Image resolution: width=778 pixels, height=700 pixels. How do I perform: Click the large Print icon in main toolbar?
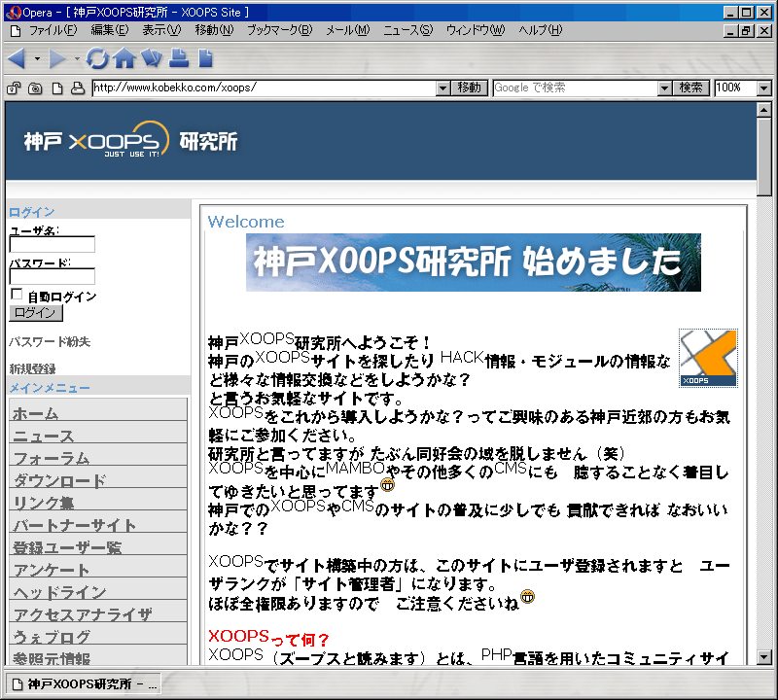(179, 58)
